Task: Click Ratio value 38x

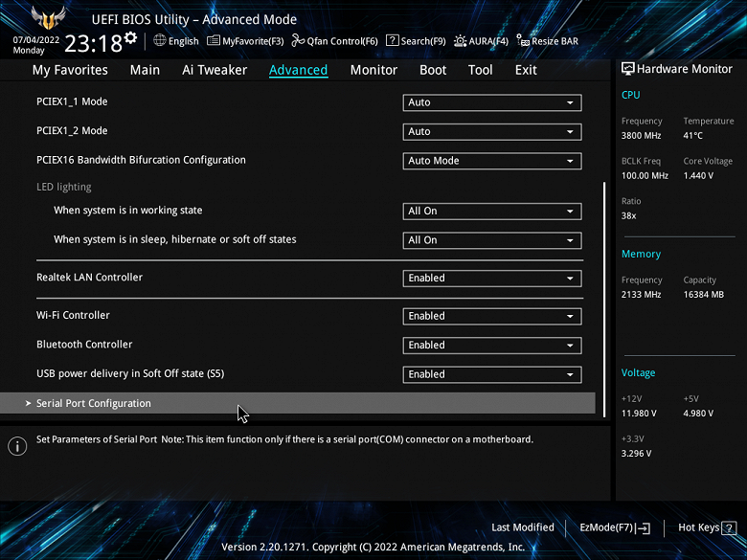Action: [x=629, y=215]
